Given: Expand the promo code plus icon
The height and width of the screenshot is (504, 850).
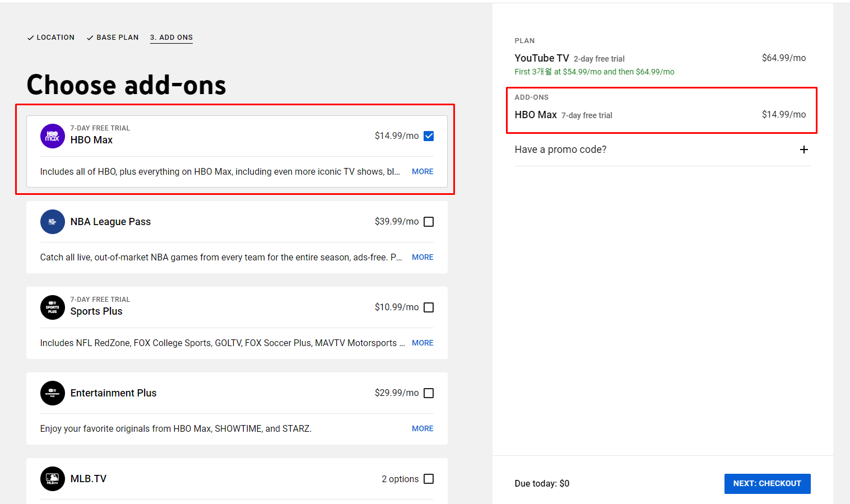Looking at the screenshot, I should (x=804, y=150).
